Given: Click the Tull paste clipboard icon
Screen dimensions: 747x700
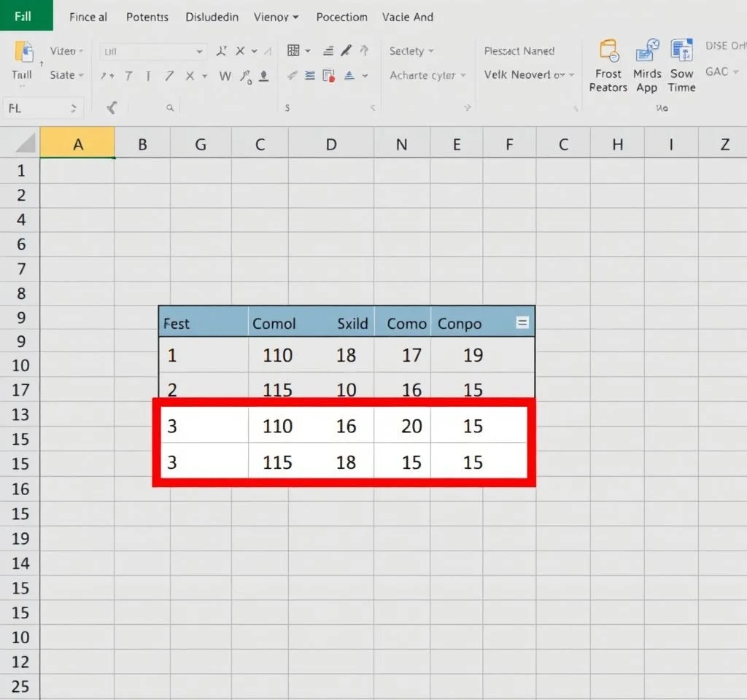Looking at the screenshot, I should click(23, 52).
